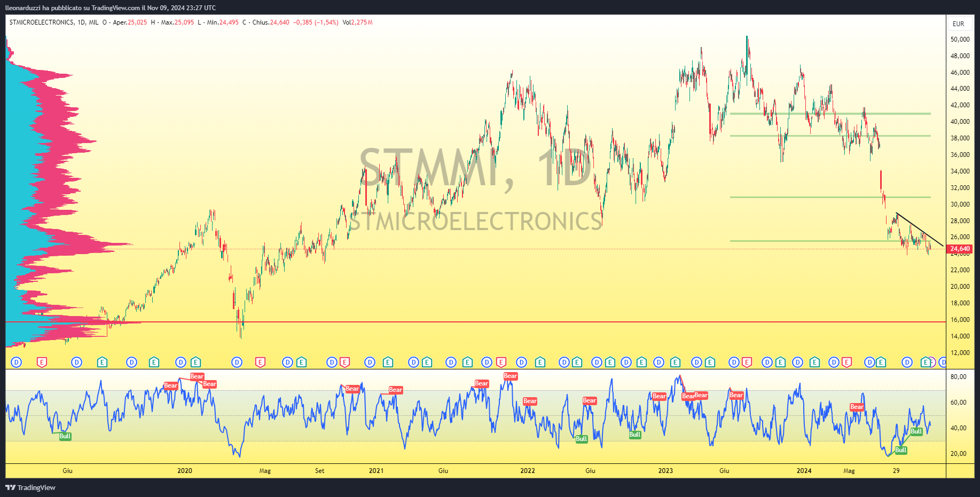Click the 50,000 price axis label
This screenshot has width=980, height=497.
tap(960, 40)
